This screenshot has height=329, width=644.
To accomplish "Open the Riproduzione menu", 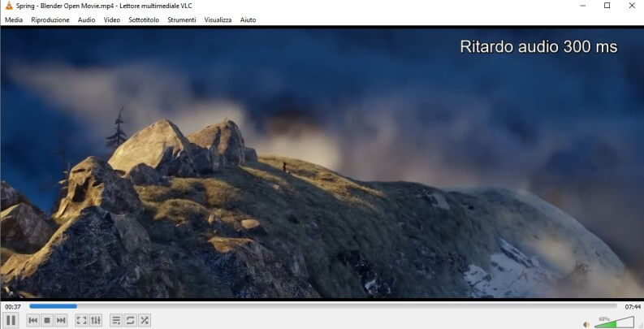I will [50, 19].
